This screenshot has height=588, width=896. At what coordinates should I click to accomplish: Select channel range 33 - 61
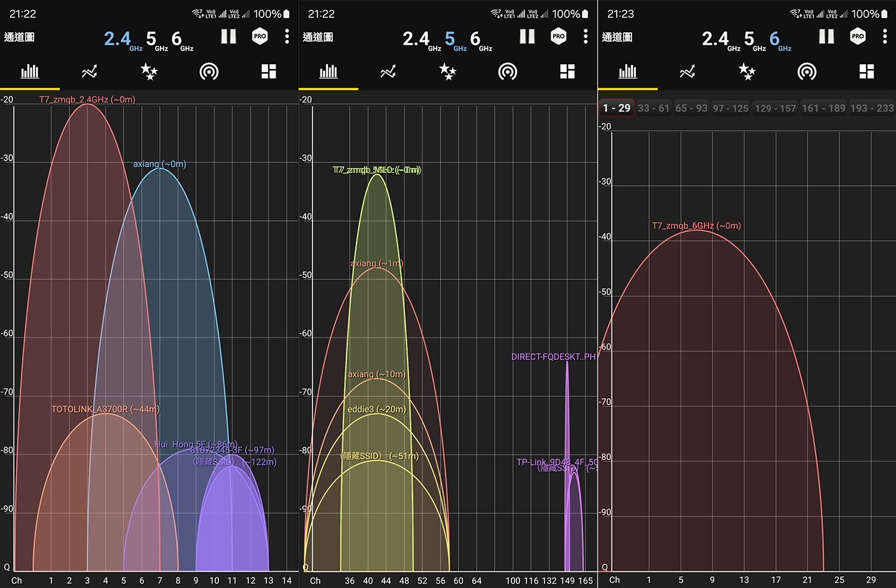653,108
